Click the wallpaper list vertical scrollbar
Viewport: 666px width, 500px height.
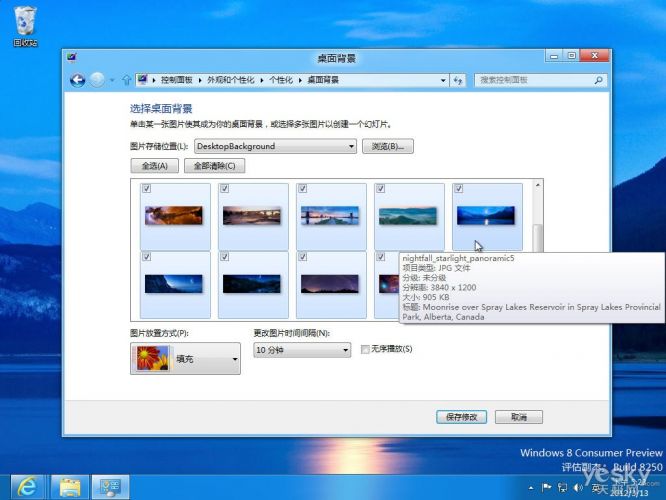pyautogui.click(x=538, y=240)
